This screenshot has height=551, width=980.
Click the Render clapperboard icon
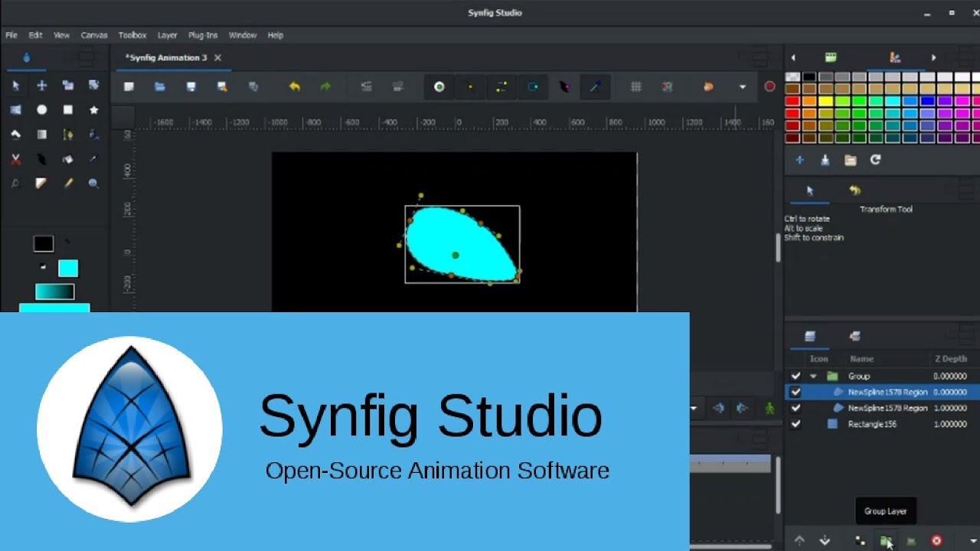pyautogui.click(x=367, y=87)
